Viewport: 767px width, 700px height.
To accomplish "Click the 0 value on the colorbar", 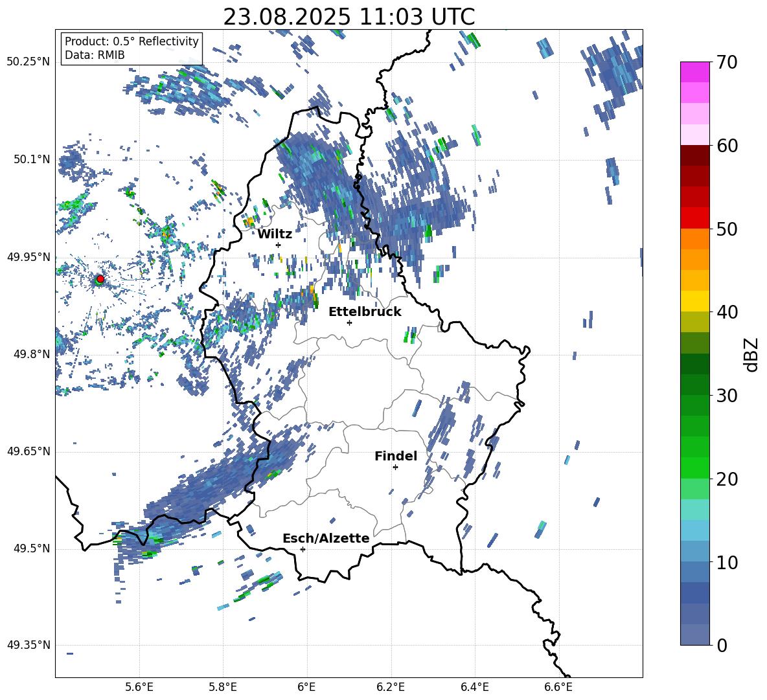I will coord(722,645).
